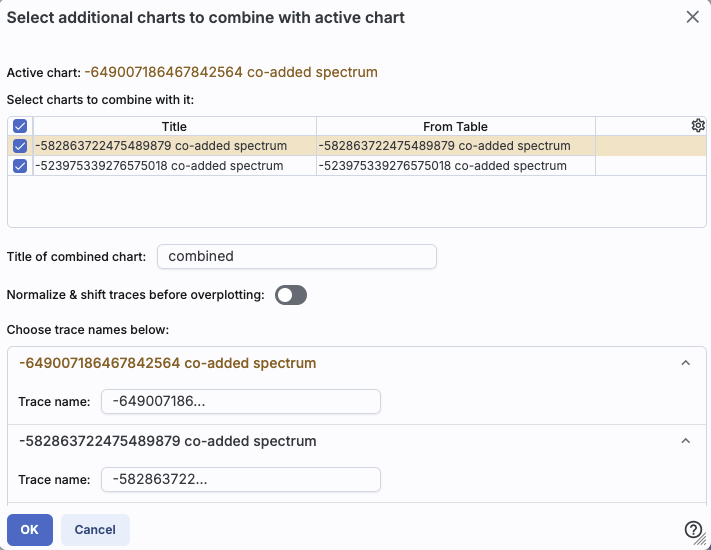Close the combine charts dialog

(x=692, y=17)
